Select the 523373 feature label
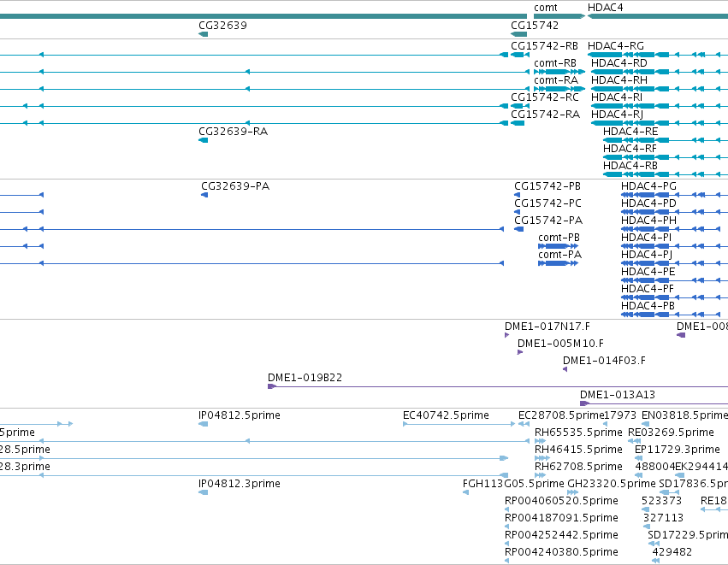The width and height of the screenshot is (728, 565). [661, 501]
